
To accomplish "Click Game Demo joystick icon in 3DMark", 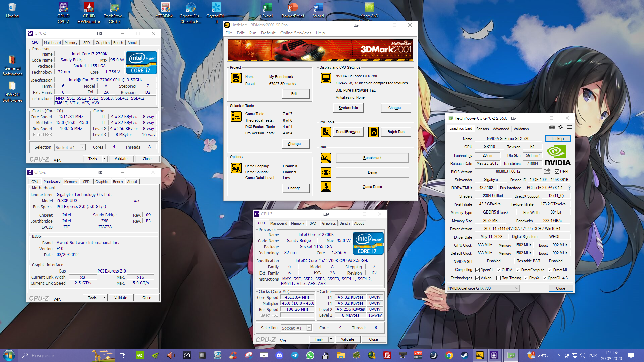I will click(326, 187).
